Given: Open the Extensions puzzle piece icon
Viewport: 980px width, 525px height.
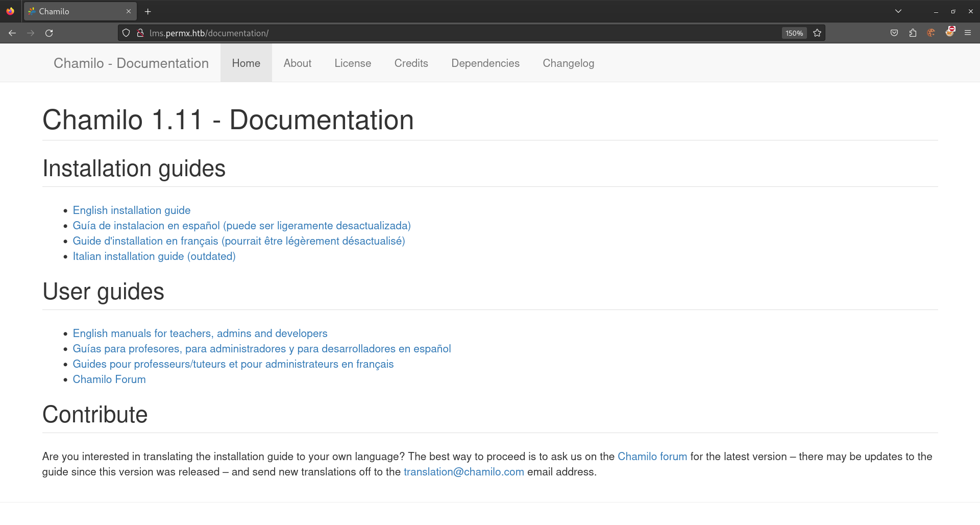Looking at the screenshot, I should click(913, 33).
